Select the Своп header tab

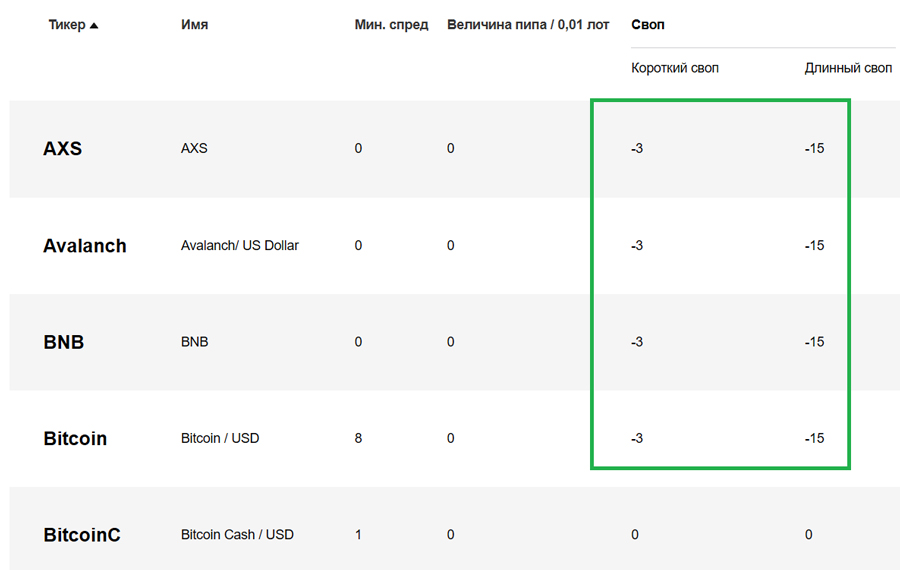[648, 25]
